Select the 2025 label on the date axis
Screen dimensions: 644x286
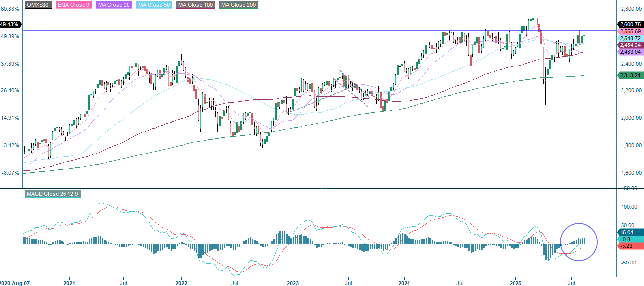(516, 282)
